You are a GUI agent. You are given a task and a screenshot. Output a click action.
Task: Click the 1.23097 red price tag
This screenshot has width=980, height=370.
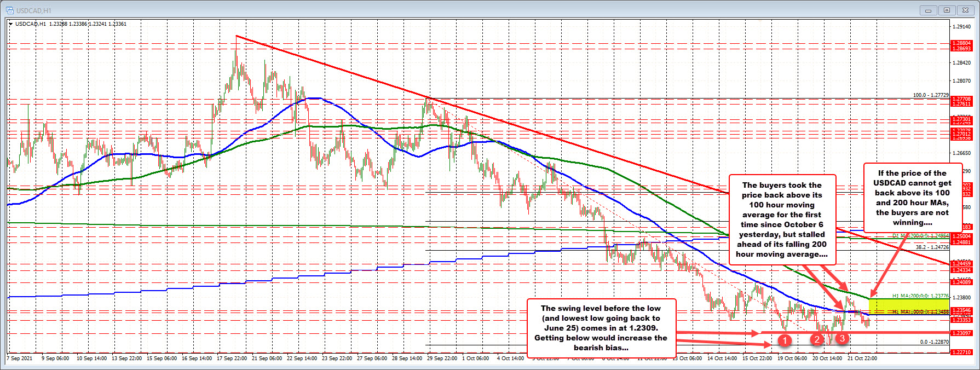pyautogui.click(x=961, y=333)
